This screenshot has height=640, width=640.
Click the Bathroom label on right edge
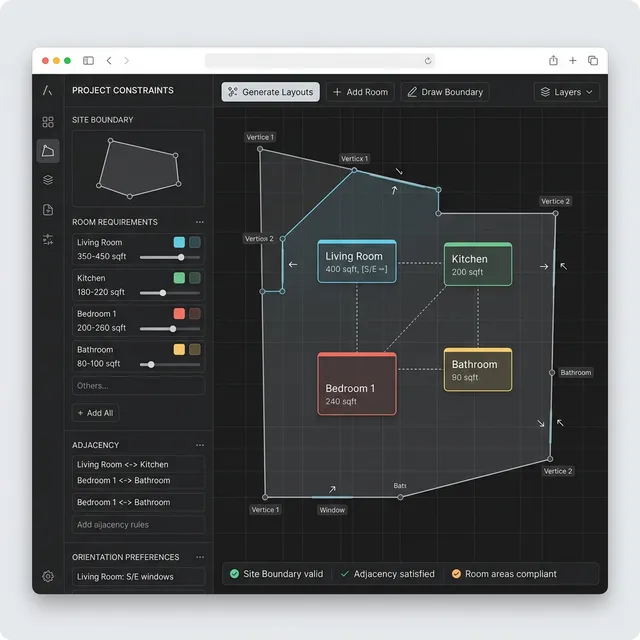click(576, 372)
